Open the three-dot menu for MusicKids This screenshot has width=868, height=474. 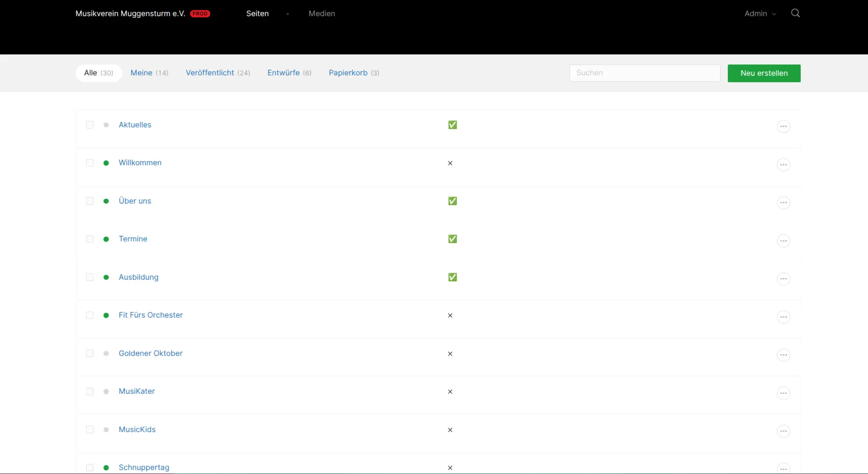click(784, 431)
